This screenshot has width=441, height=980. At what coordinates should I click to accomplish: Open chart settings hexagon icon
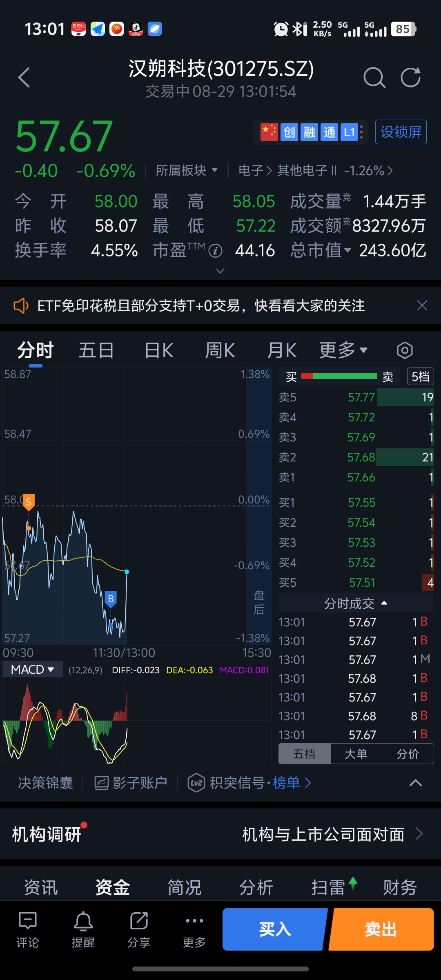tap(405, 350)
